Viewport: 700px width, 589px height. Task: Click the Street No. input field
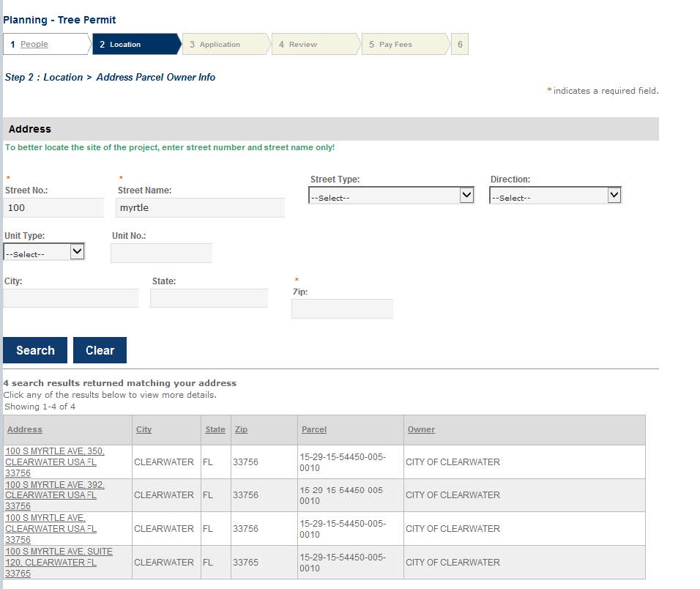coord(54,208)
